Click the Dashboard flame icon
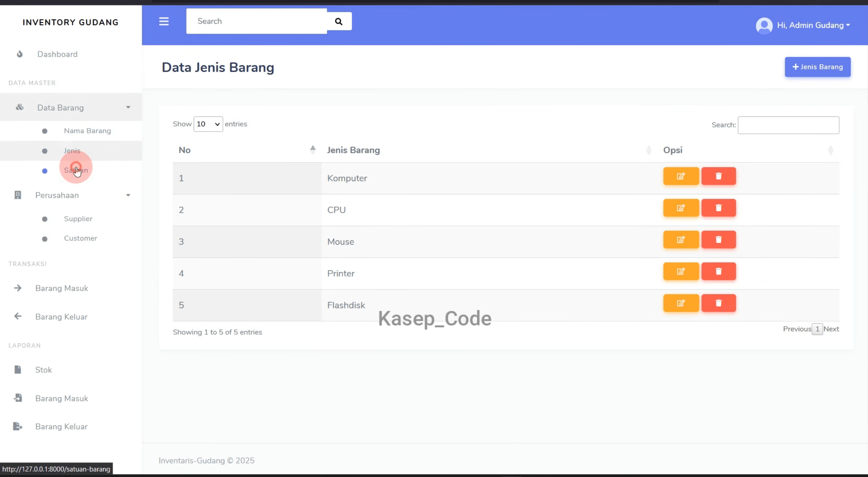Screen dimensions: 868x477 [20, 54]
